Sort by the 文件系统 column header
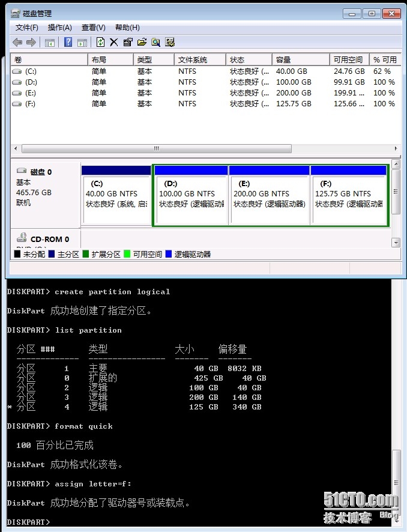Screen dimensions: 407x532 (x=200, y=59)
